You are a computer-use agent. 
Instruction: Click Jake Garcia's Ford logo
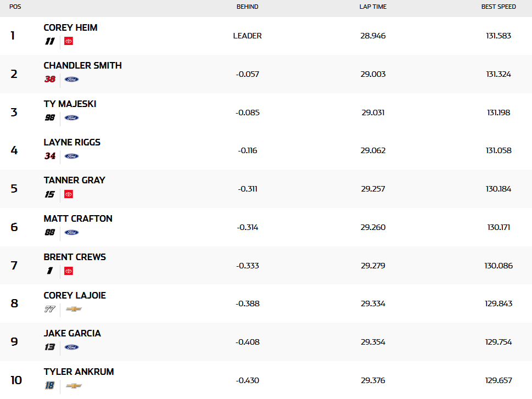[71, 347]
